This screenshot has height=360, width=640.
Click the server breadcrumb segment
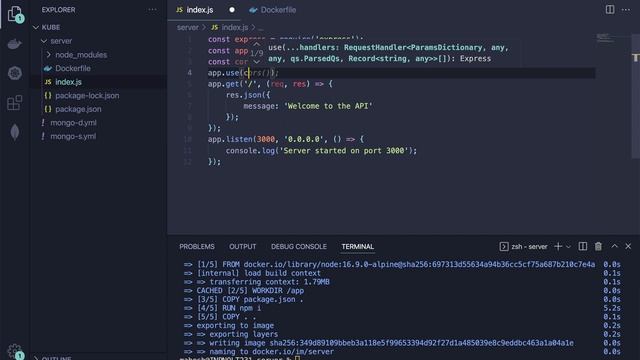pyautogui.click(x=187, y=27)
